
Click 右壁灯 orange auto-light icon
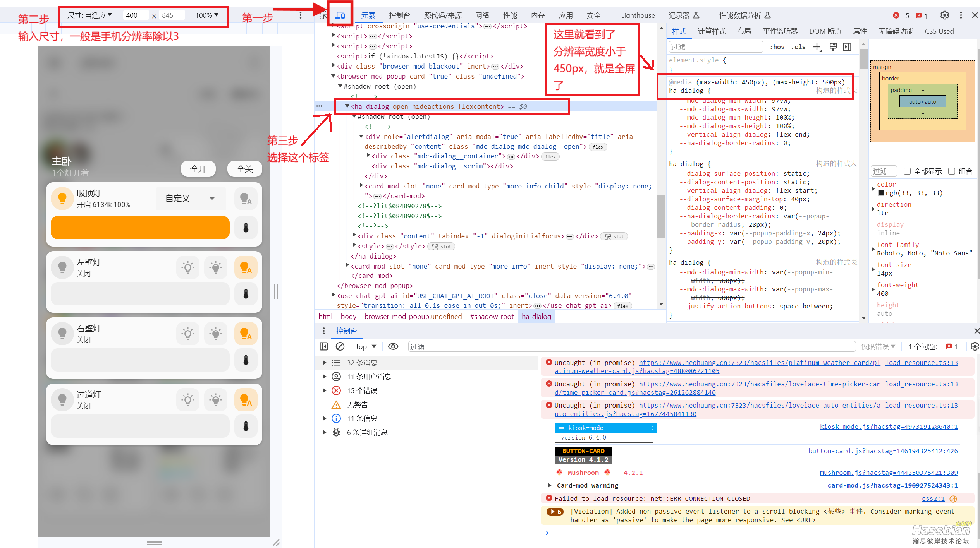[246, 334]
